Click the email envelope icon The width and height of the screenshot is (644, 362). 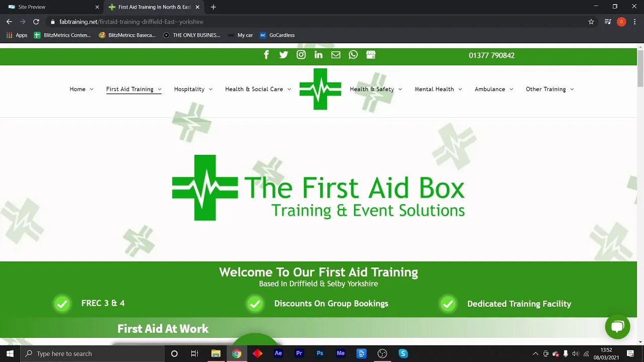(x=336, y=55)
